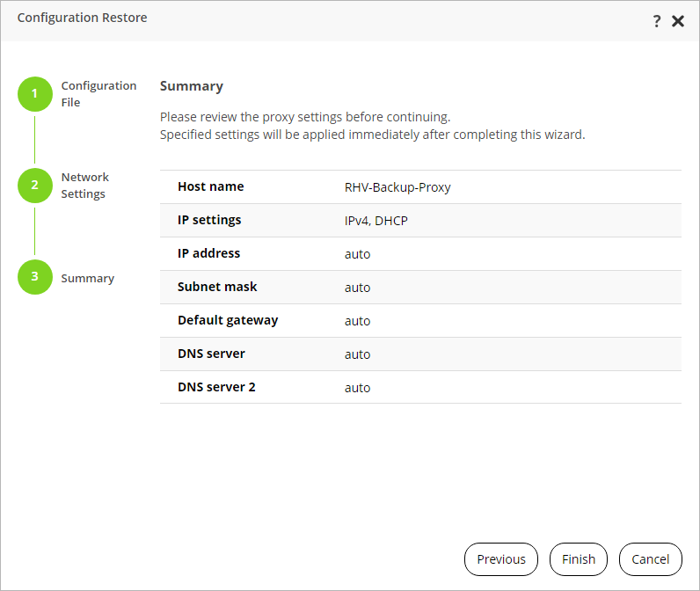Click the IP settings row label

click(209, 220)
